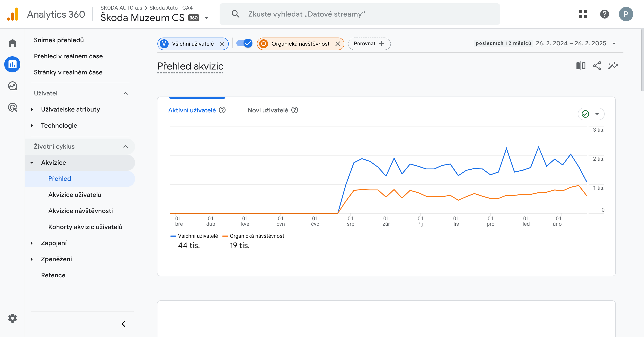Click the share report icon
The image size is (644, 337).
[597, 66]
